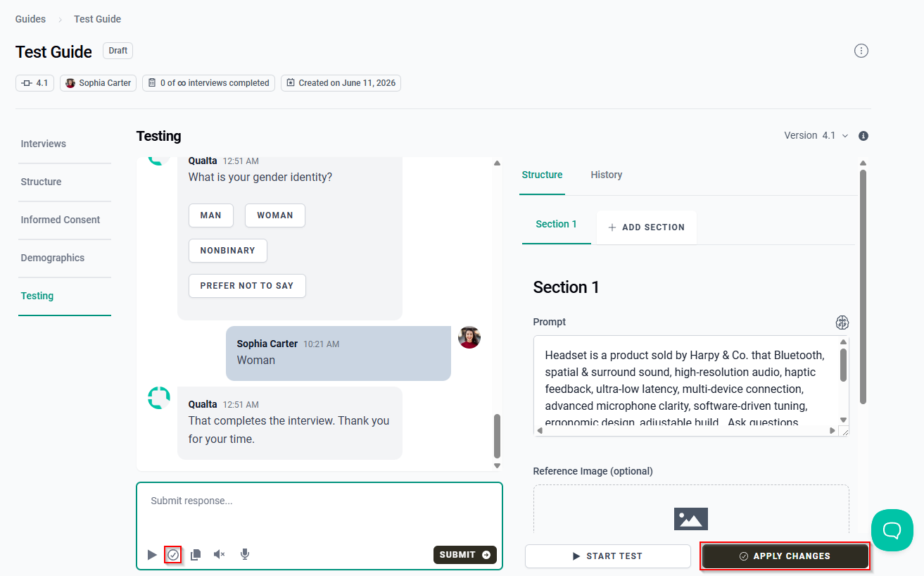Click the START TEST button
The image size is (924, 576).
tap(608, 556)
